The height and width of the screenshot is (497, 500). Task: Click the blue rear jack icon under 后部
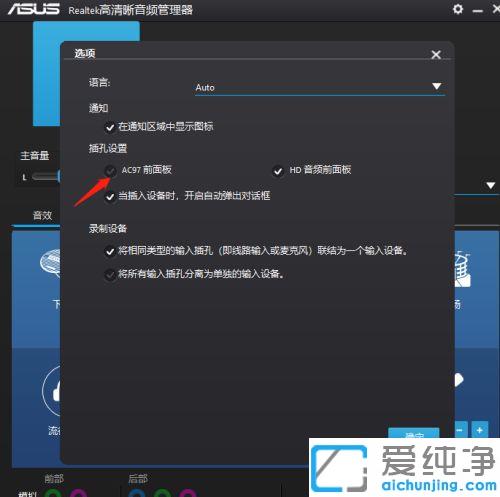[x=137, y=493]
